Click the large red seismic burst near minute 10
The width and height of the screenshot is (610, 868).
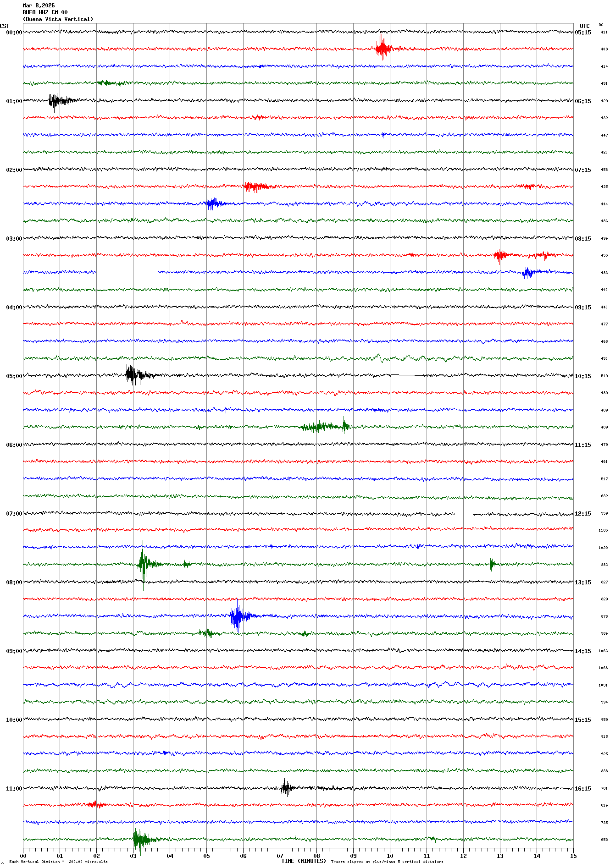[x=382, y=48]
